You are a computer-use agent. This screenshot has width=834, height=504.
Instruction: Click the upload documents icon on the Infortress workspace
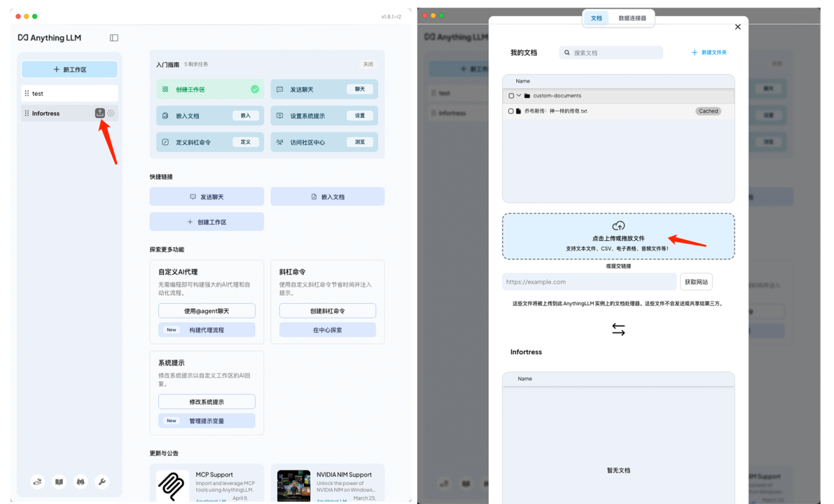[99, 113]
